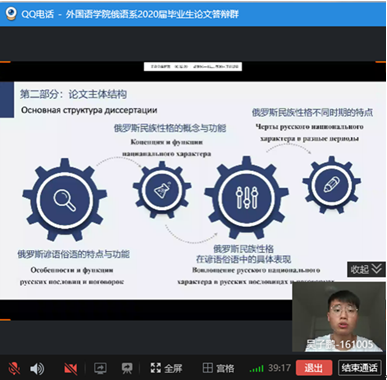This screenshot has height=380, width=387.
Task: End the call with 结束通话
Action: point(359,368)
